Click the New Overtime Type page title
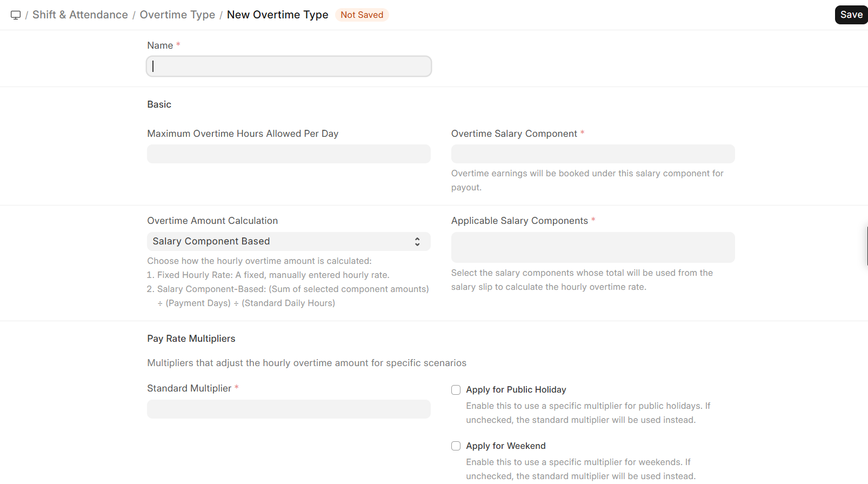The height and width of the screenshot is (484, 868). pos(277,15)
